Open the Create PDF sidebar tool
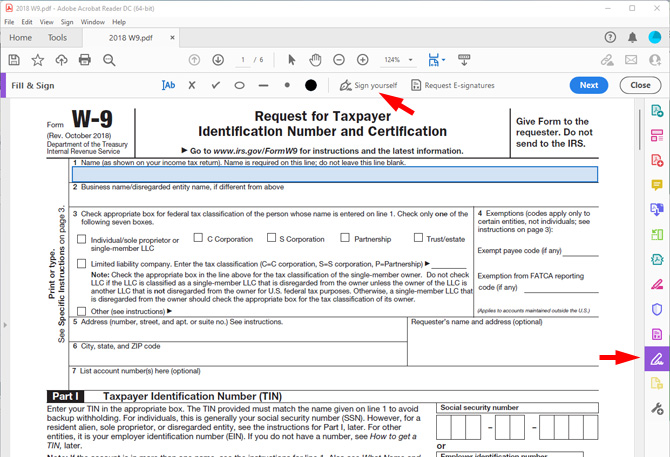The width and height of the screenshot is (670, 457). pyautogui.click(x=657, y=160)
